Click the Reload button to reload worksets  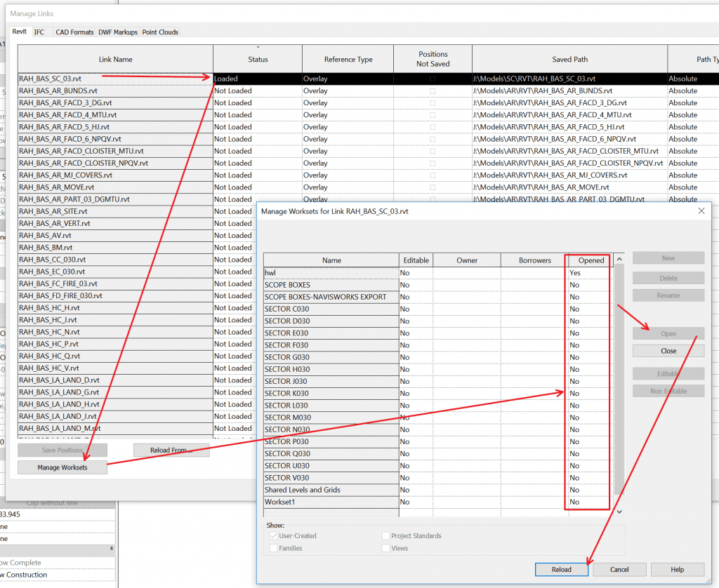click(562, 569)
